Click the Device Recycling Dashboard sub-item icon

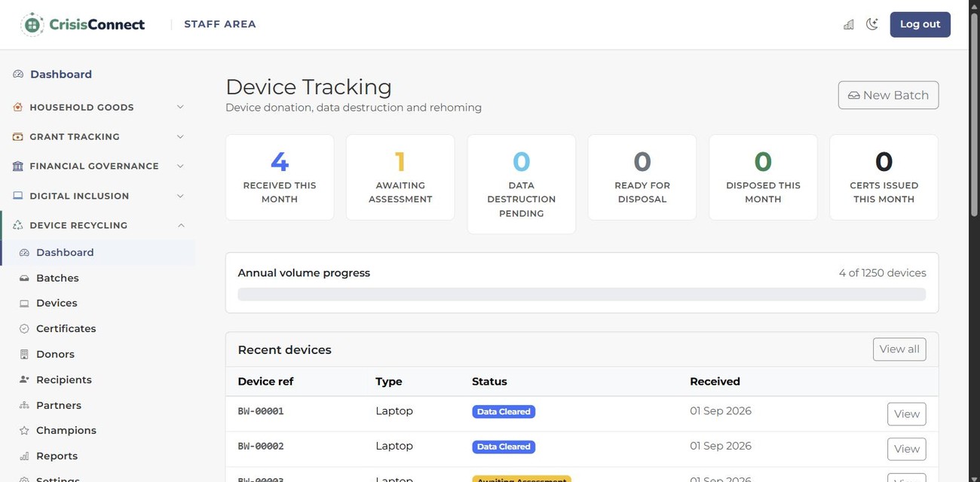pyautogui.click(x=24, y=252)
